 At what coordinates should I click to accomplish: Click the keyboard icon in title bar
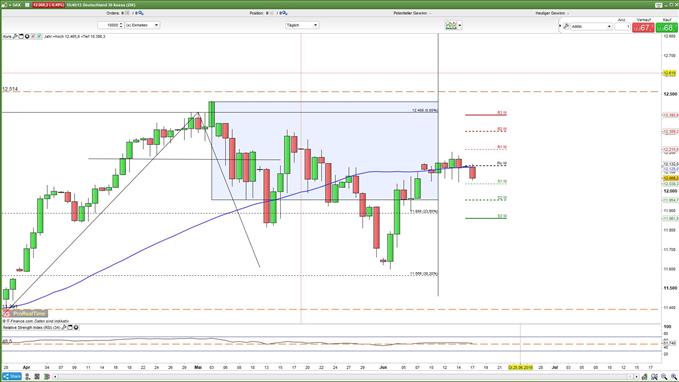[659, 5]
